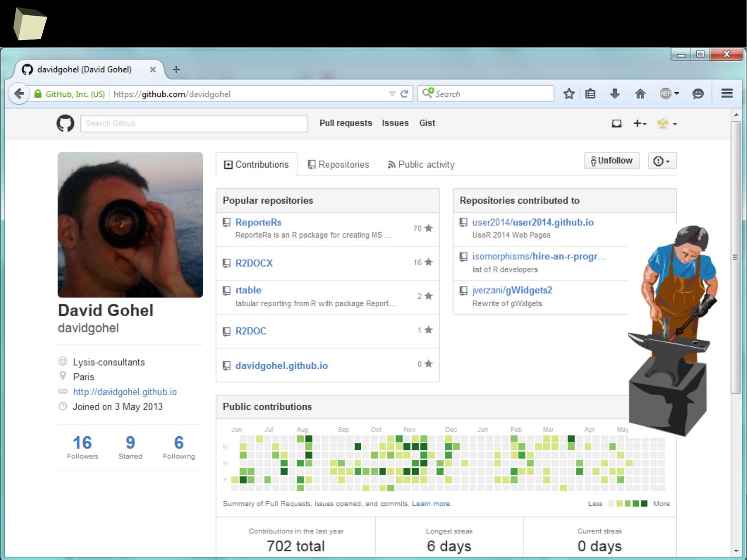Click the repo icon beside jverzani/gWidgets2
This screenshot has width=747, height=560.
point(463,290)
